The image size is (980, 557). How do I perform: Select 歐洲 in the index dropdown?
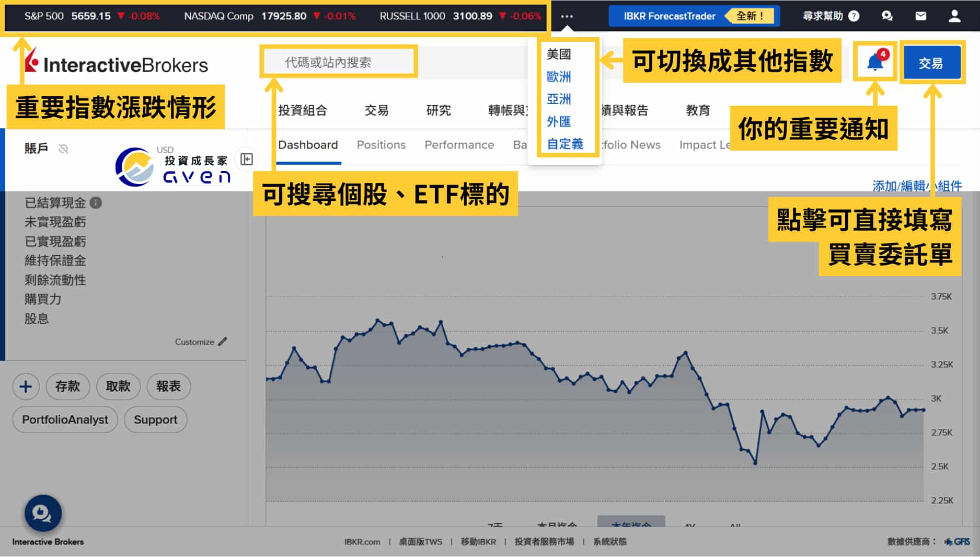pyautogui.click(x=559, y=77)
